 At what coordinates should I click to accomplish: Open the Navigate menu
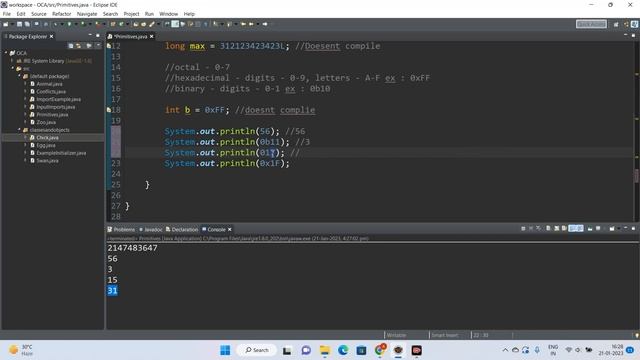coord(87,14)
